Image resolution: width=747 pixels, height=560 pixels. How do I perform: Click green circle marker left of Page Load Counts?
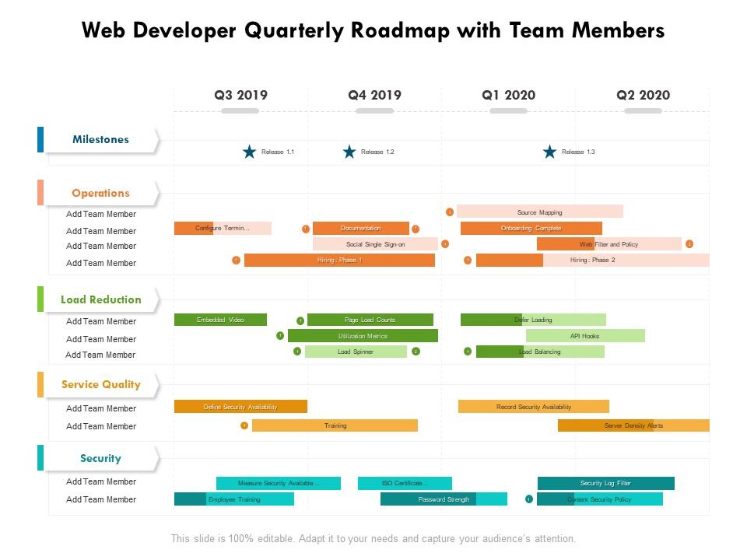[x=300, y=320]
